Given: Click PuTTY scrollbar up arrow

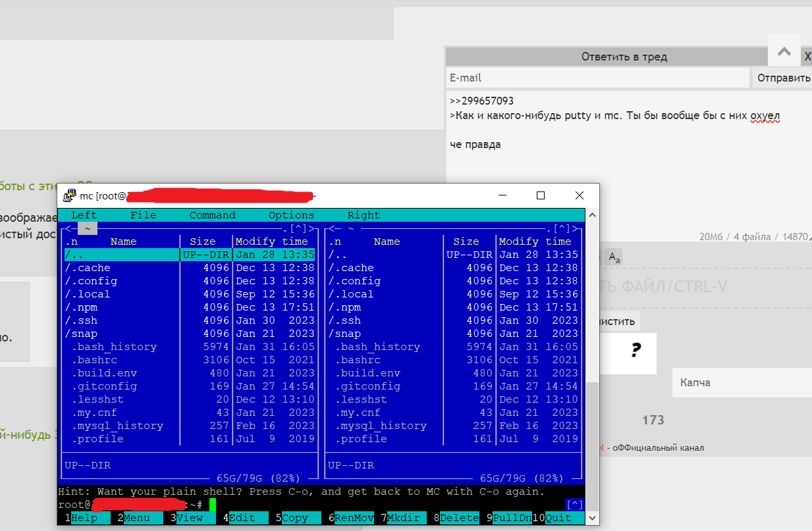Looking at the screenshot, I should [592, 215].
